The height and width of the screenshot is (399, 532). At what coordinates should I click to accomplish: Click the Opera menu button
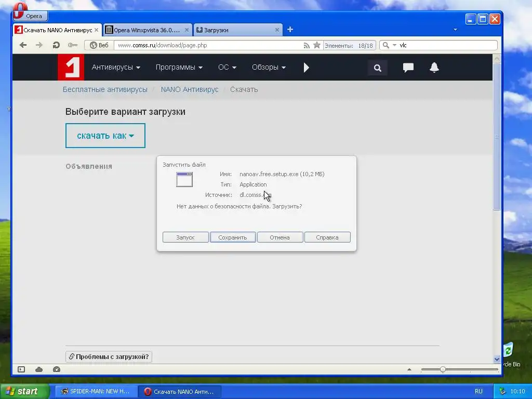coord(30,15)
